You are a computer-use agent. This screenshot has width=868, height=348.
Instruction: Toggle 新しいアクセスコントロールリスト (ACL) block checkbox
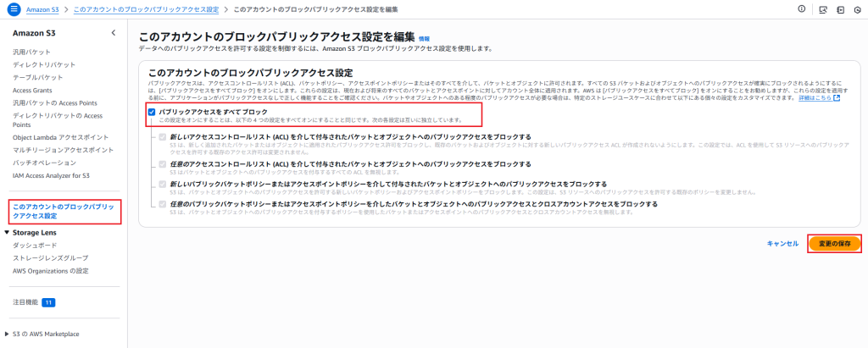coord(162,137)
